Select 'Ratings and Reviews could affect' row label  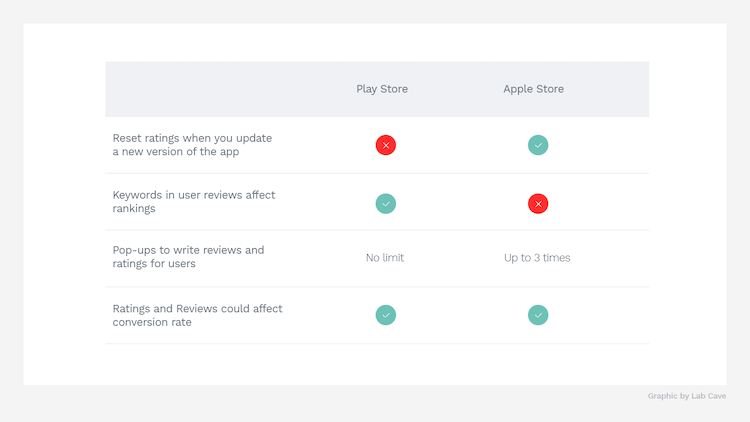[197, 309]
